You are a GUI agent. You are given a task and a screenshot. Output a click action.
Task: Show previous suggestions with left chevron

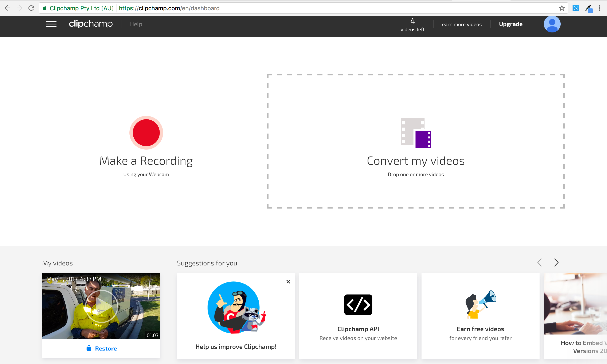(539, 262)
